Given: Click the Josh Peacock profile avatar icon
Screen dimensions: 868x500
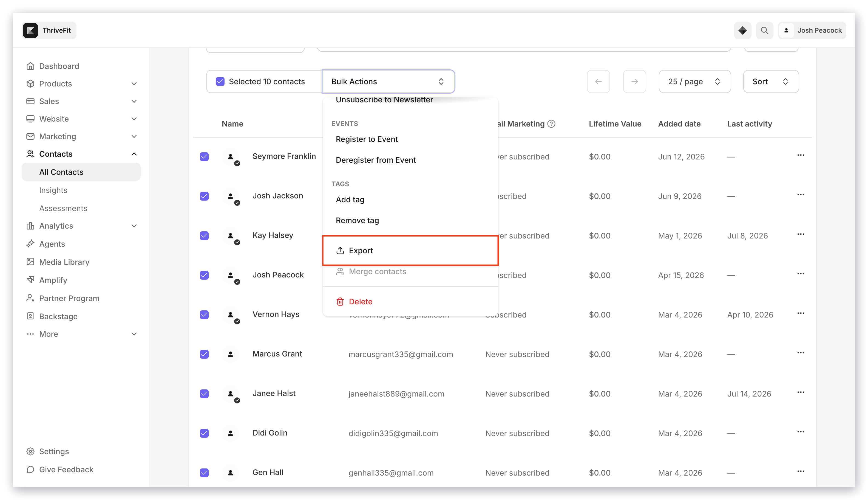Looking at the screenshot, I should coord(786,30).
